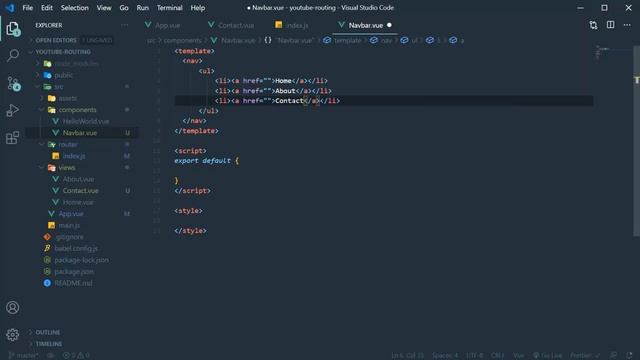Select Navbar.vue in the explorer tree
Viewport: 640px width, 360px height.
[80, 133]
